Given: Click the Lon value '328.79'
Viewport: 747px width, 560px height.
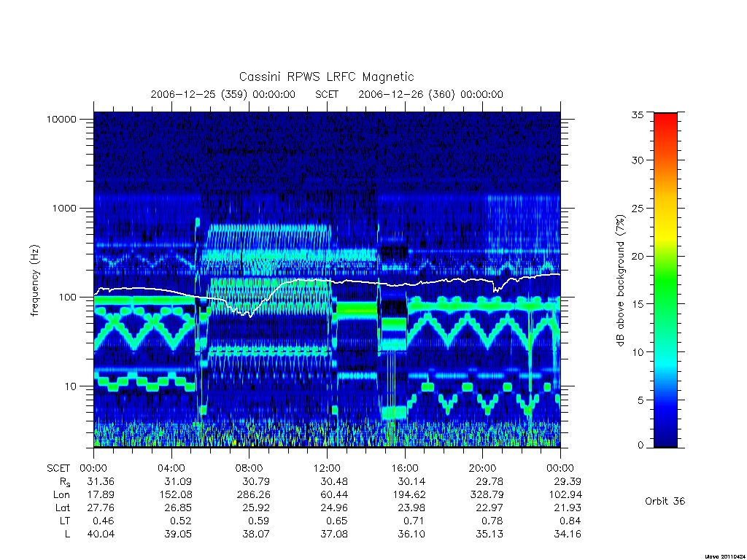Looking at the screenshot, I should (x=487, y=495).
